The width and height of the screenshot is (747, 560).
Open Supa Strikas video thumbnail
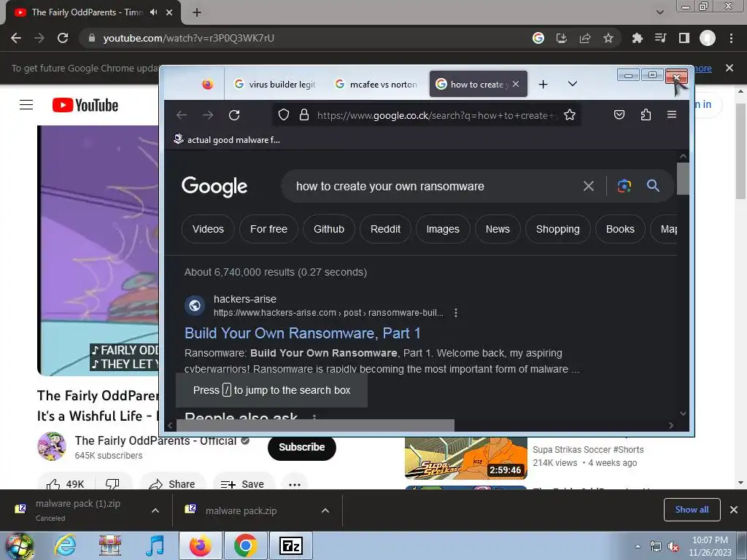point(466,459)
